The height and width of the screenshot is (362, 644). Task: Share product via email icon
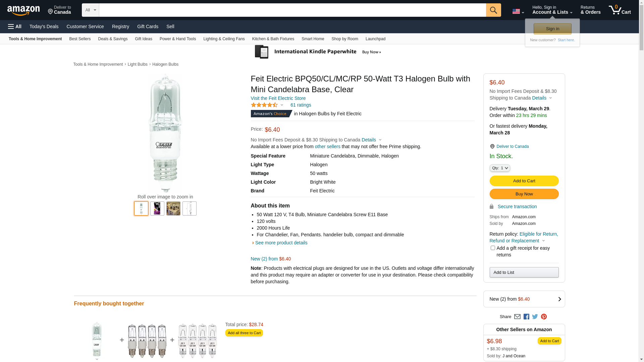[517, 317]
